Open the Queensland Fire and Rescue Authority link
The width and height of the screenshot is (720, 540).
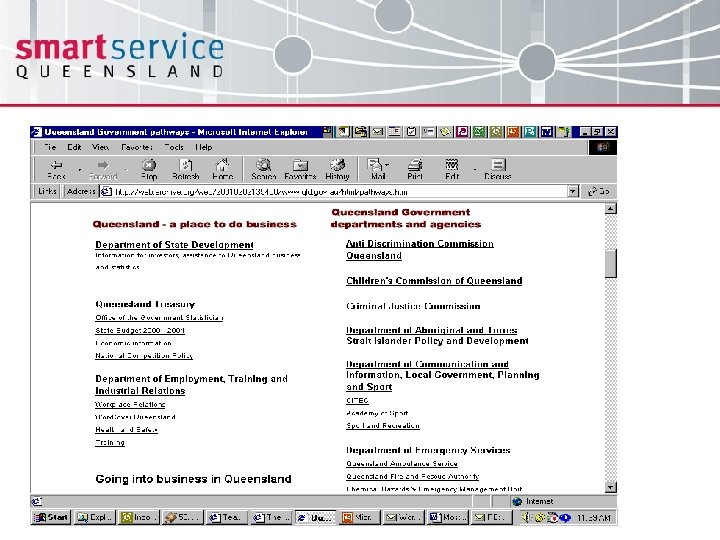click(413, 477)
